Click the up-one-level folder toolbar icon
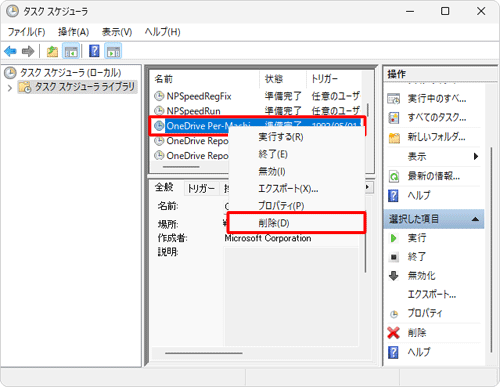This screenshot has height=387, width=500. pos(52,51)
